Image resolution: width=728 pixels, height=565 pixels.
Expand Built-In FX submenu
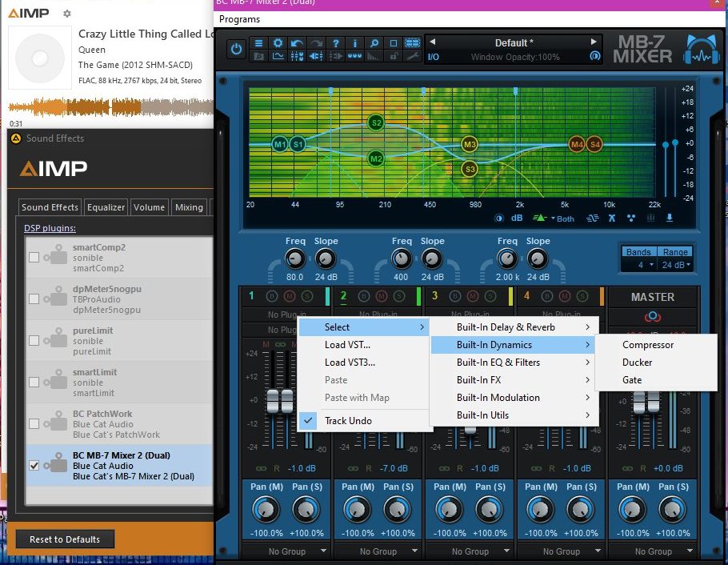(514, 380)
